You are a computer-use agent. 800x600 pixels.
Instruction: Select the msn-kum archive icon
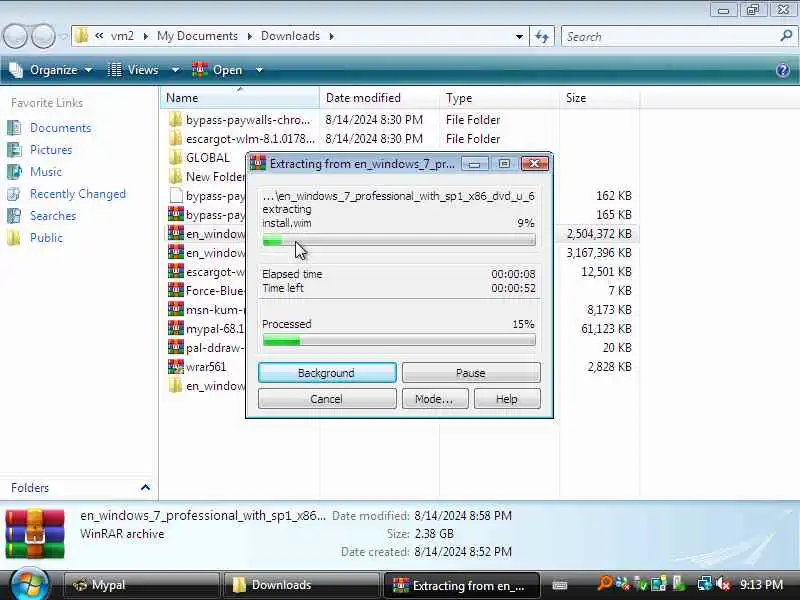coord(176,310)
